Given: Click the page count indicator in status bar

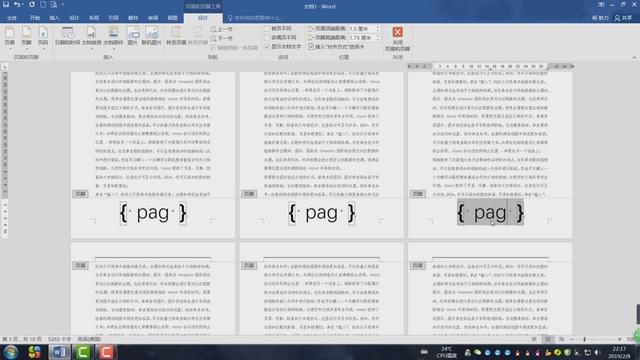Looking at the screenshot, I should click(22, 339).
